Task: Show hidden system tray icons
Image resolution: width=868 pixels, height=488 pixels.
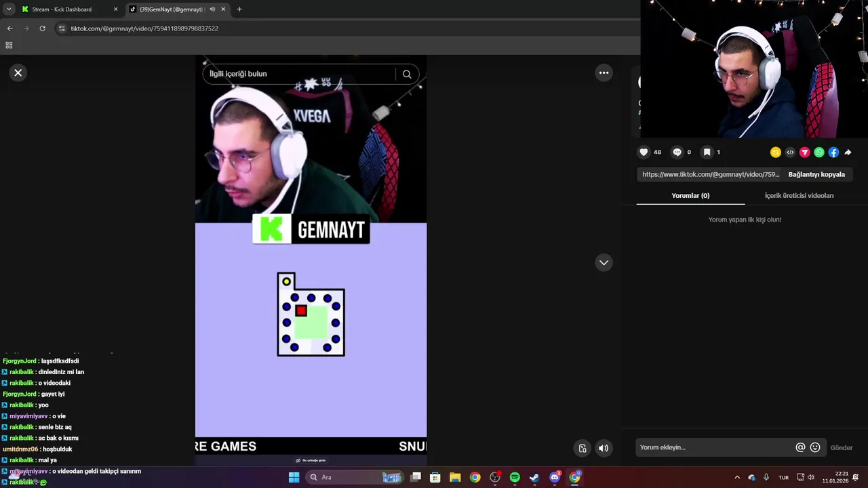Action: point(737,477)
